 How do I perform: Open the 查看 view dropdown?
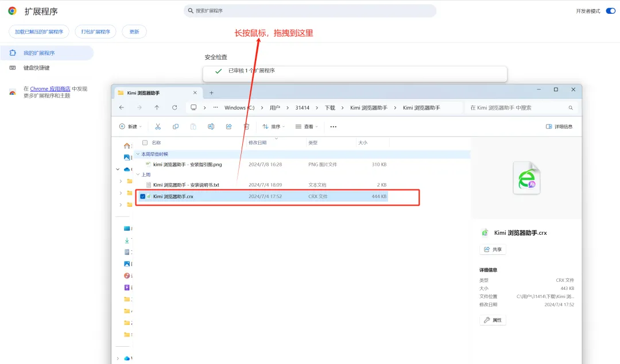[x=307, y=126]
